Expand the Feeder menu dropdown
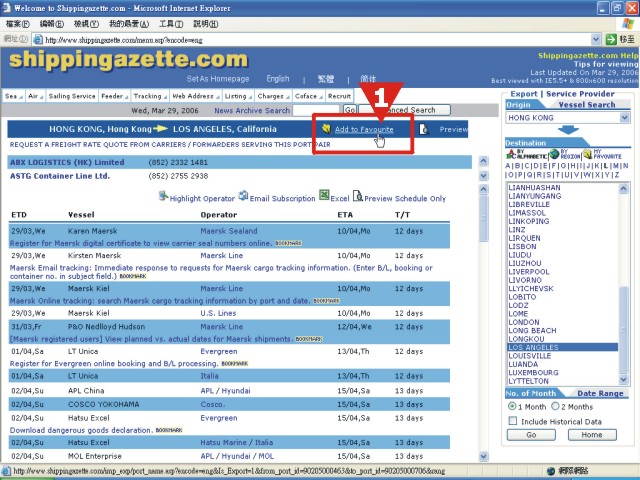 [115, 96]
